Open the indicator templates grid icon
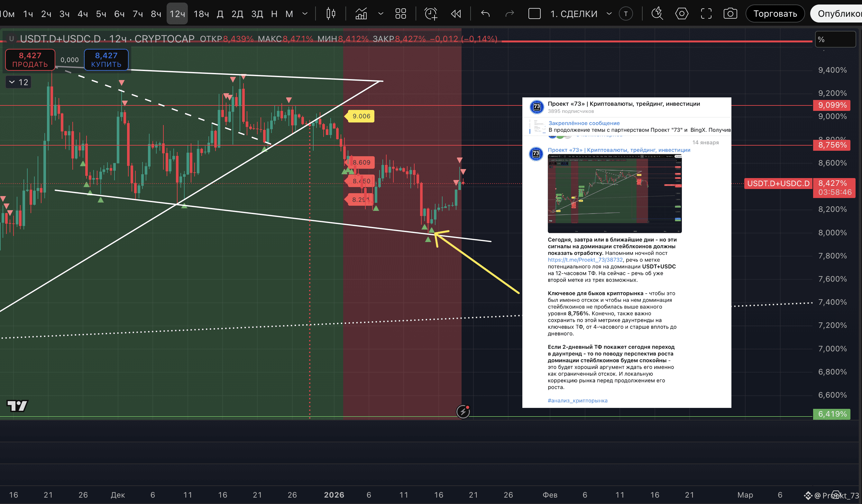 click(400, 14)
